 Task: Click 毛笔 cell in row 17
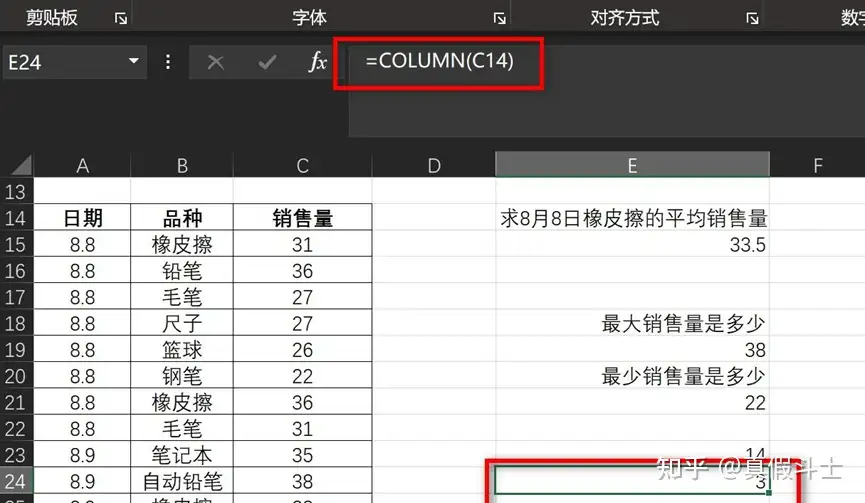pyautogui.click(x=182, y=297)
